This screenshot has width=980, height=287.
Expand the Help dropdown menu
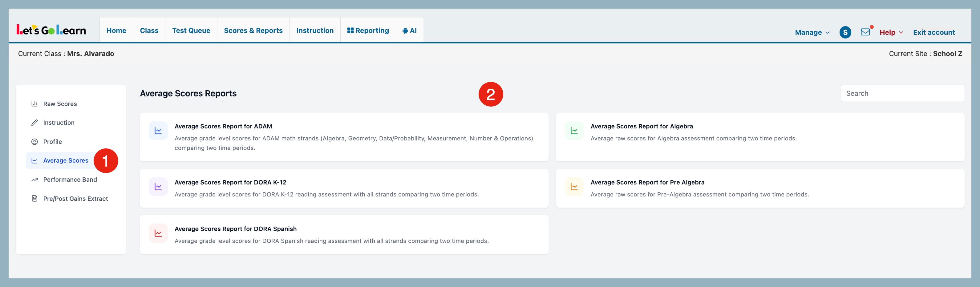pos(891,32)
